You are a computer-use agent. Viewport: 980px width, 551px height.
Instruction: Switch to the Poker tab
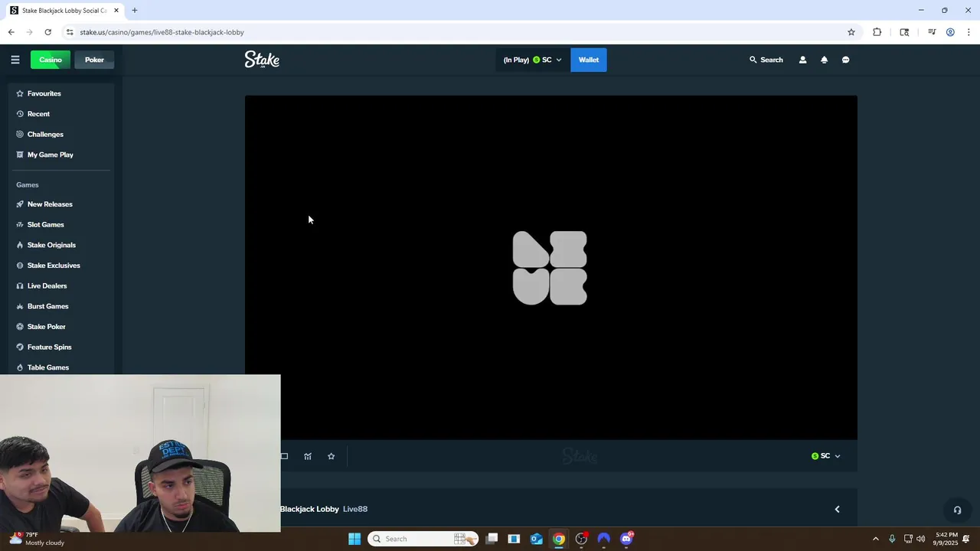tap(94, 60)
